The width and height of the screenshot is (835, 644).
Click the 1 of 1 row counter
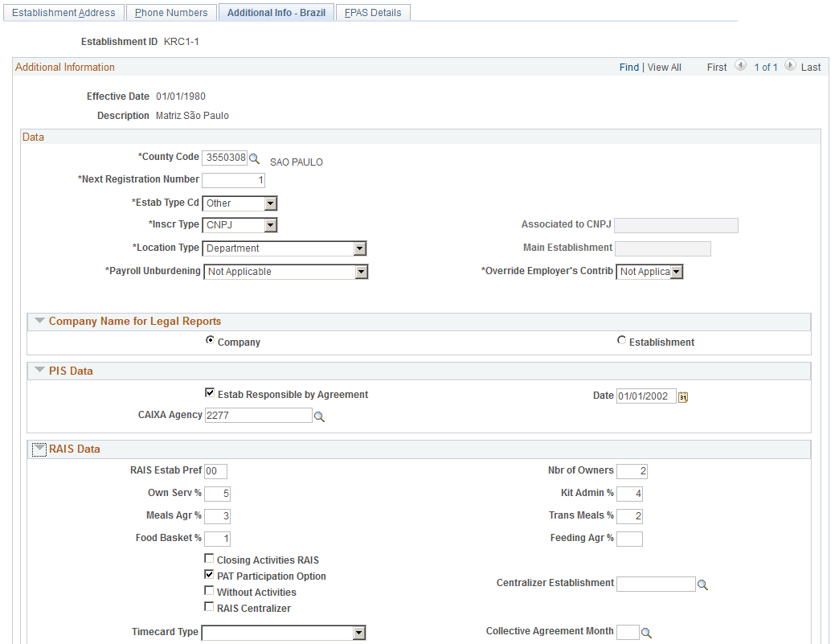(766, 67)
